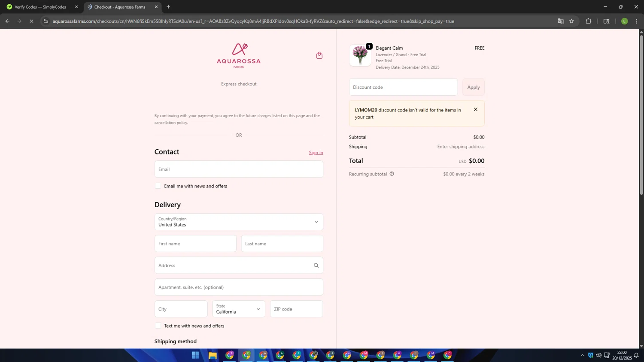The image size is (644, 362).
Task: Dismiss the LYMOM20 invalid code message
Action: pyautogui.click(x=475, y=109)
